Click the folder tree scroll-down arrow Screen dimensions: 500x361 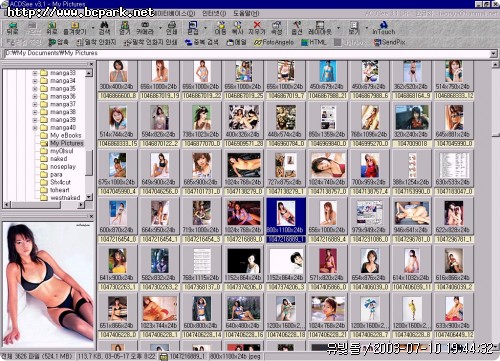[x=89, y=197]
